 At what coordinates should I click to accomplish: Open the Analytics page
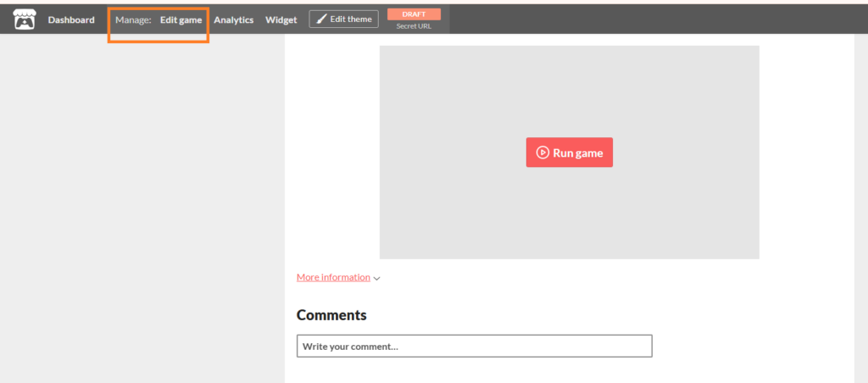tap(233, 19)
